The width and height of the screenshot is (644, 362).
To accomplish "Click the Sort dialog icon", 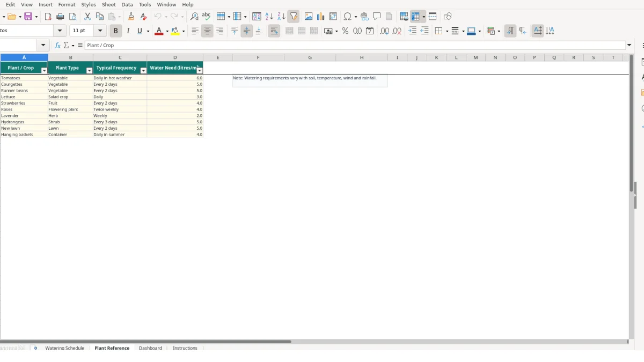I will (x=257, y=17).
